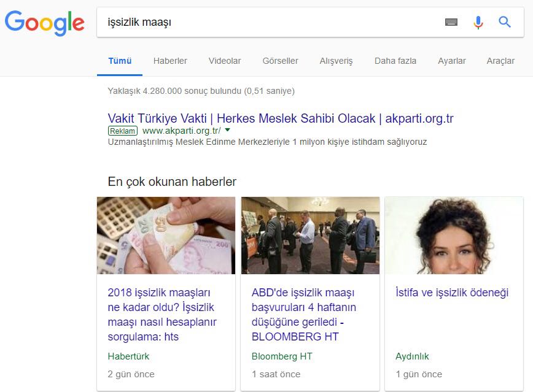
Task: Open the on-screen keyboard icon
Action: 451,21
